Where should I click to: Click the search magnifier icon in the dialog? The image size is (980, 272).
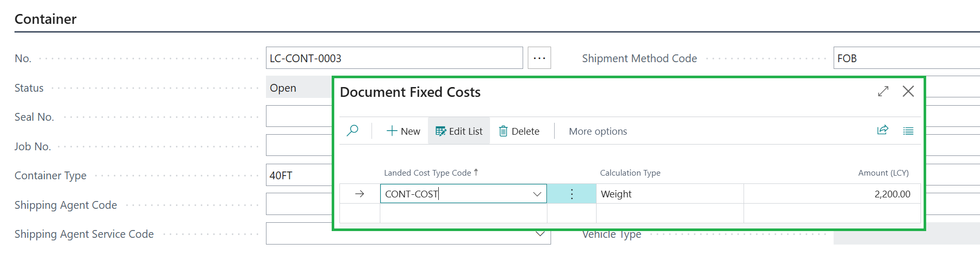(x=352, y=131)
